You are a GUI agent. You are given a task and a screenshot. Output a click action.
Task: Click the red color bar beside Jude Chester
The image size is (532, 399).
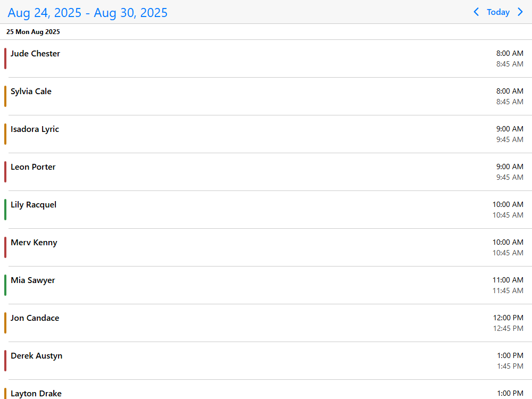click(x=5, y=59)
